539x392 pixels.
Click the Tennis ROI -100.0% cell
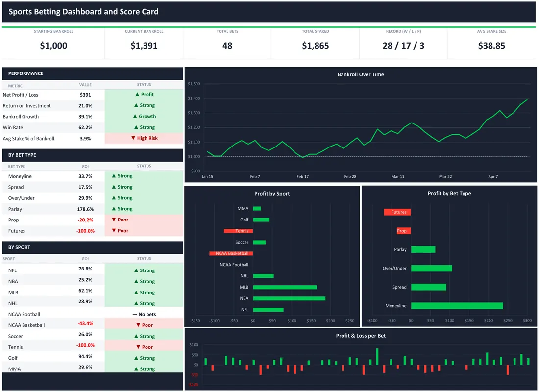(x=85, y=345)
